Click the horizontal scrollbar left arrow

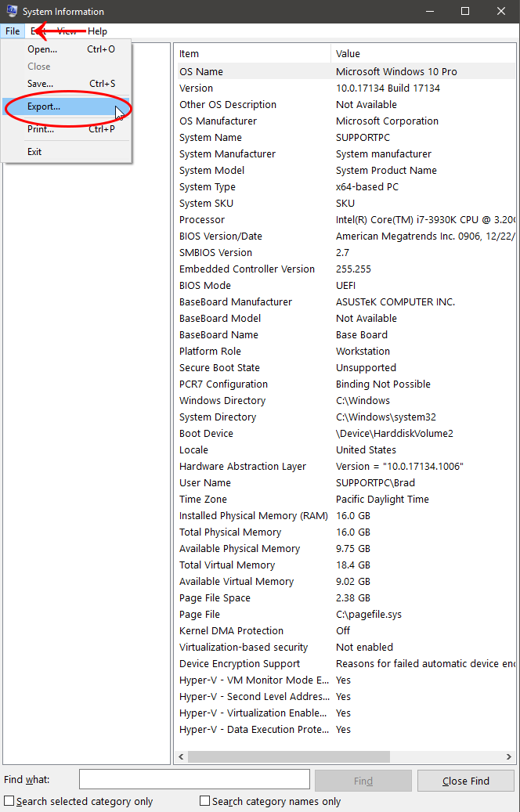click(x=181, y=756)
